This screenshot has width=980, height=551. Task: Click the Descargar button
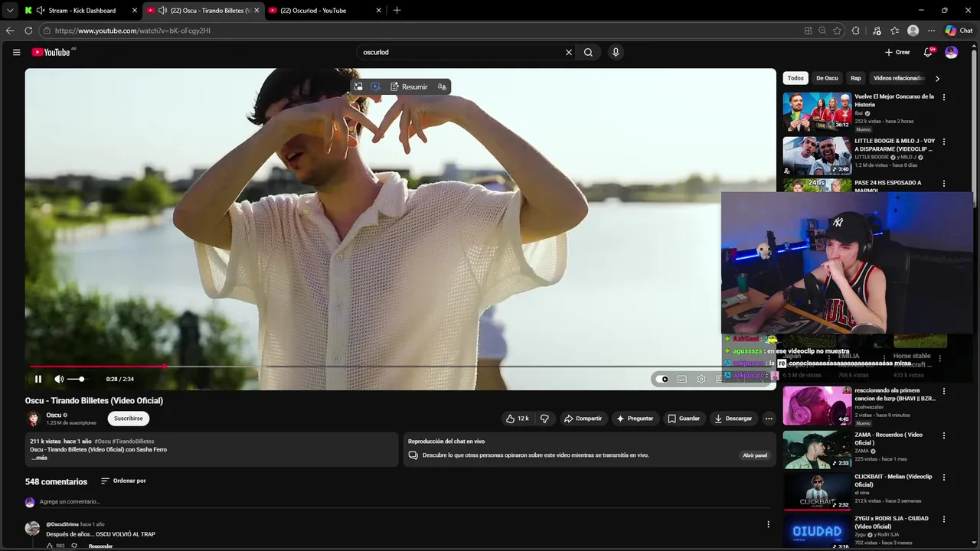733,419
